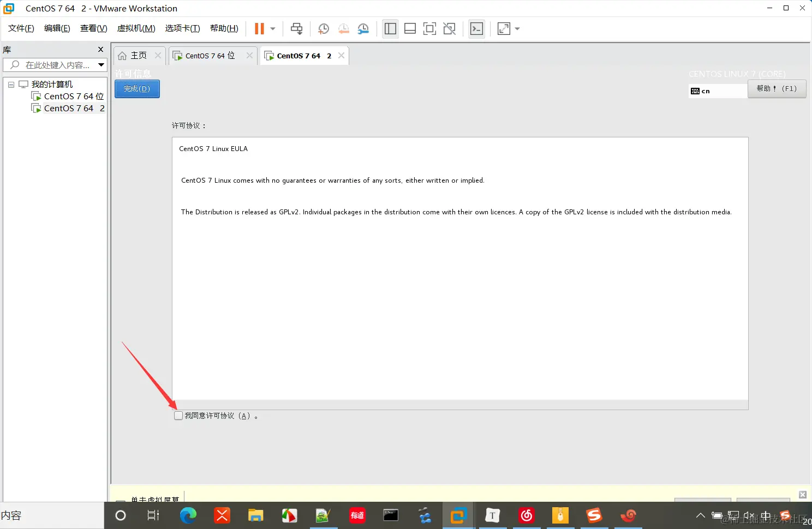Open the 虚拟机(M) menu
The width and height of the screenshot is (812, 529).
[136, 28]
